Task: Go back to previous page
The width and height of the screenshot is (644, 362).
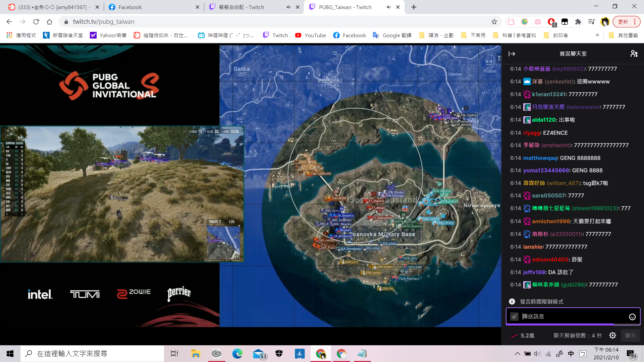Action: [9, 22]
